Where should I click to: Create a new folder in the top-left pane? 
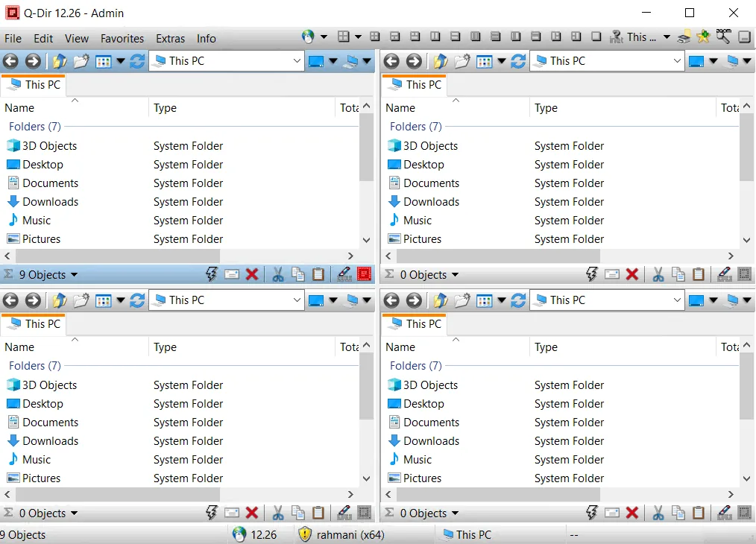click(x=81, y=61)
